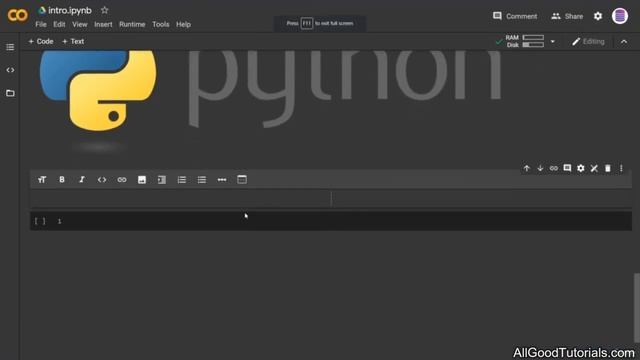Open the Help menu
640x360 pixels.
click(183, 24)
